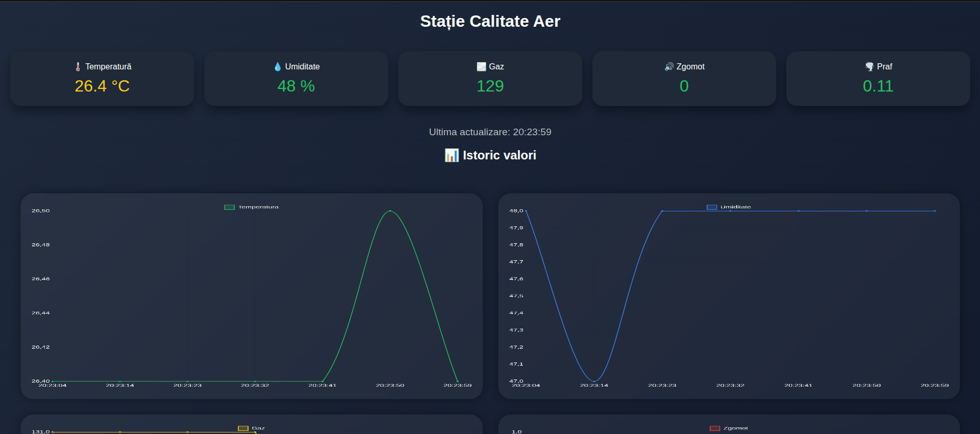The width and height of the screenshot is (980, 434).
Task: Click the Umiditate card label
Action: pos(303,67)
